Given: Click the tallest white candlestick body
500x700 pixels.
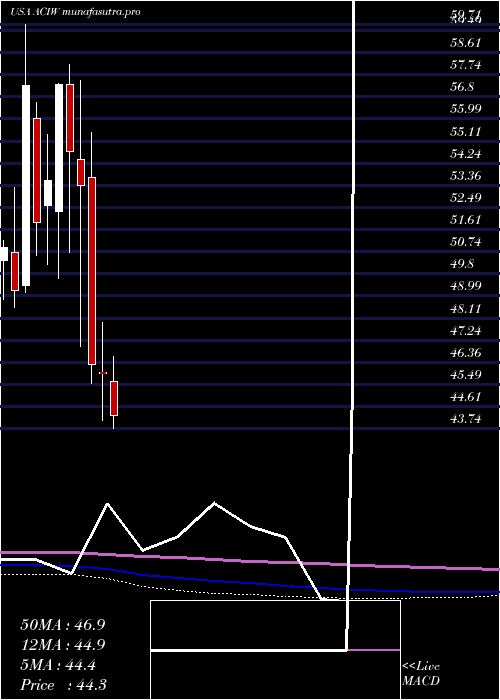Looking at the screenshot, I should 26,185.
